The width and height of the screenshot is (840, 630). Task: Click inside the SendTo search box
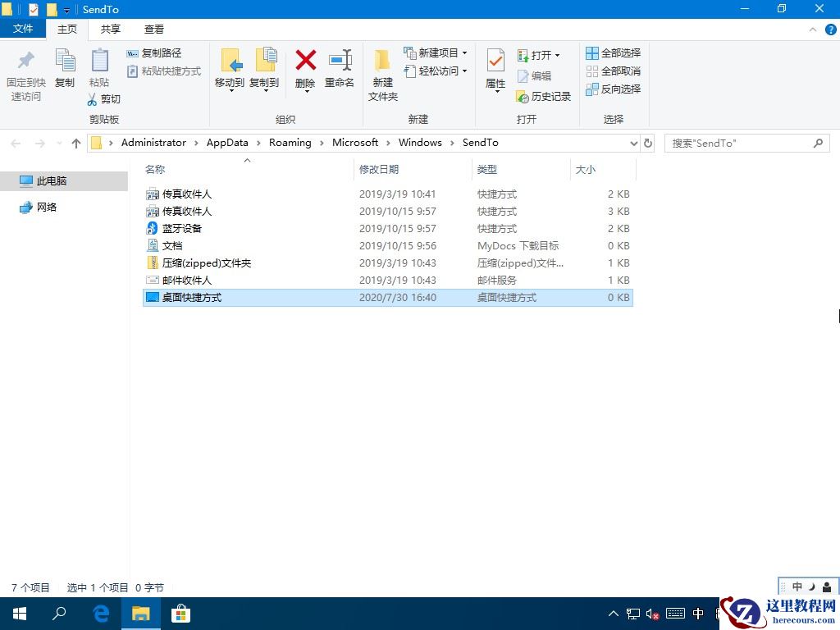pos(738,143)
